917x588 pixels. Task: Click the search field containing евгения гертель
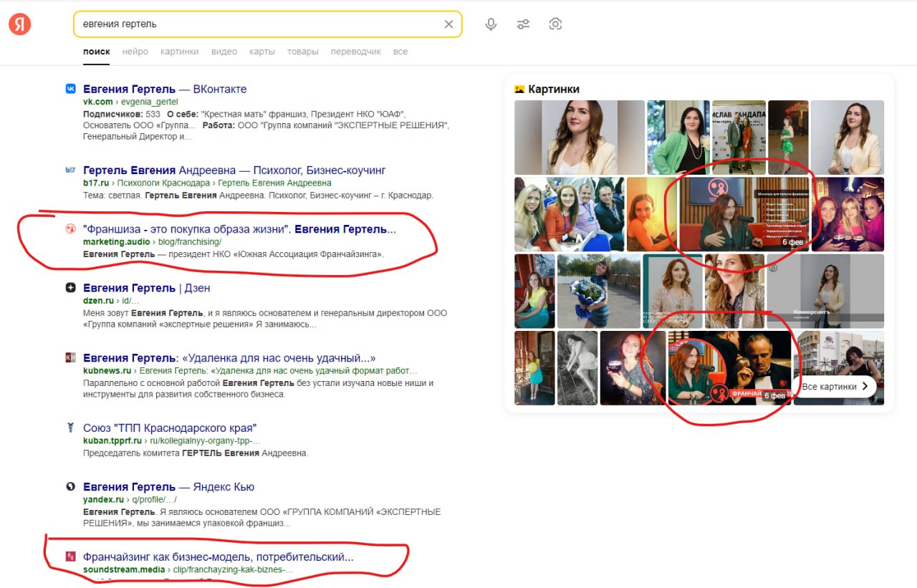click(267, 24)
